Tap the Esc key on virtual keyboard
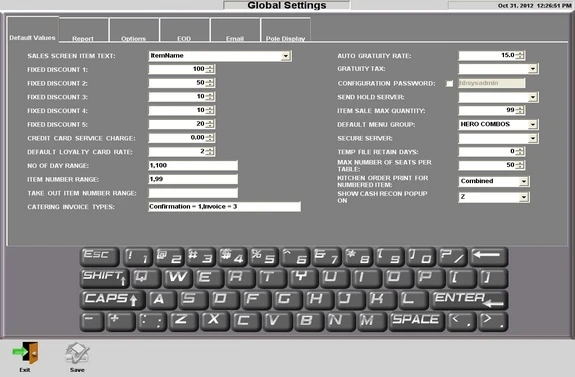 coord(99,256)
